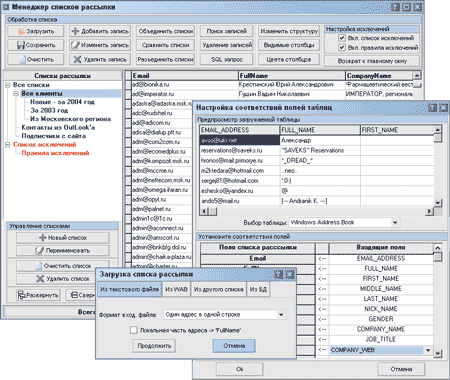
Task: Select the Подписчики с сайта list
Action: tap(54, 136)
